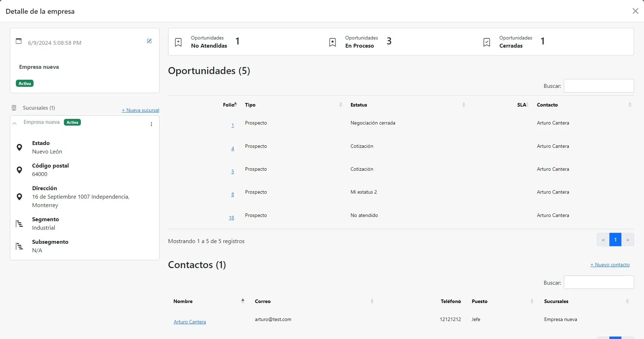Go to previous page of opportunities

(x=603, y=240)
